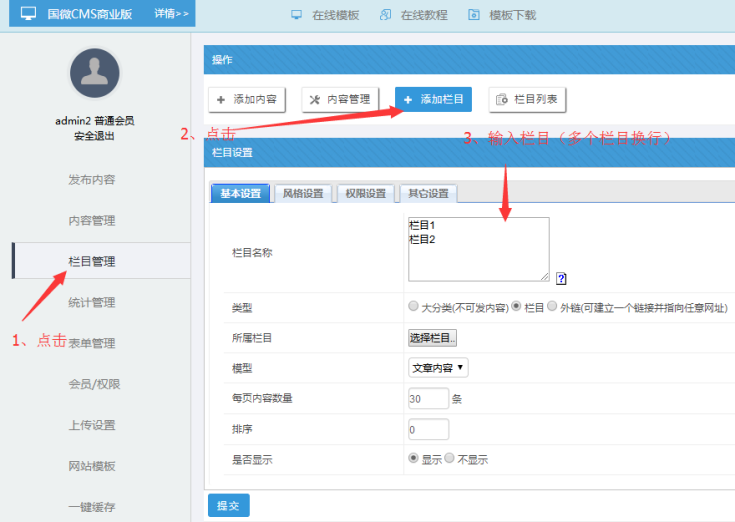
Task: Click the 添加内容 plus button
Action: [248, 99]
